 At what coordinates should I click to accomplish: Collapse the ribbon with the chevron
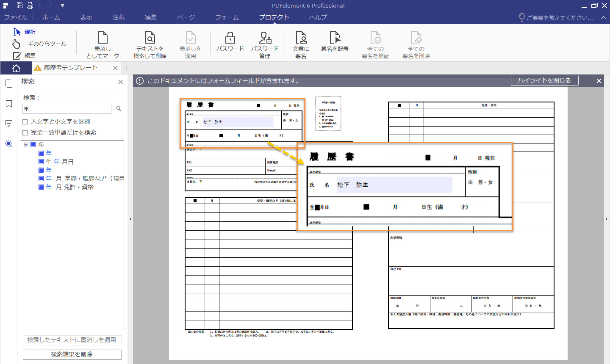coord(604,17)
